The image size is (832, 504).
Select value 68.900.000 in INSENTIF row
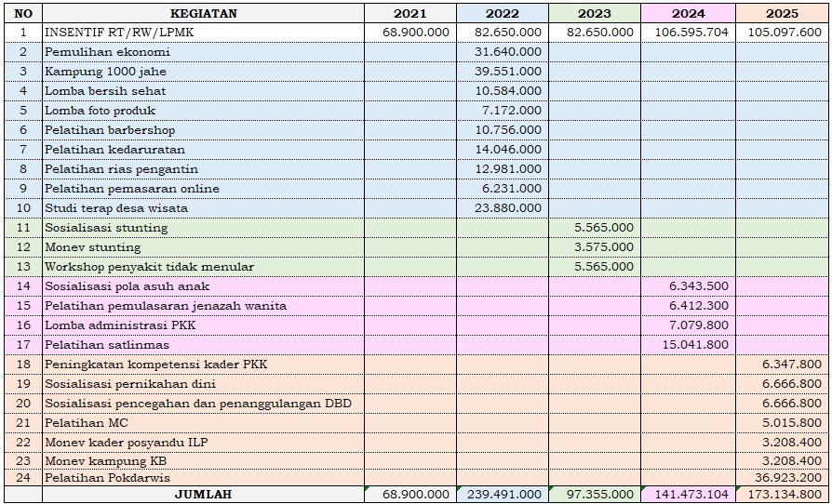point(415,33)
